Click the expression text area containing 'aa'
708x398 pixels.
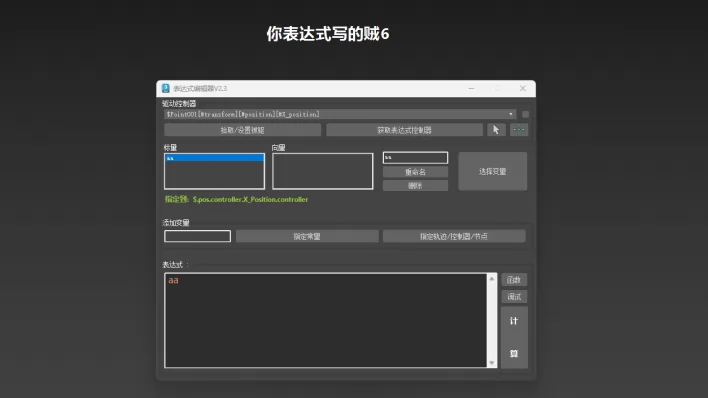(326, 320)
